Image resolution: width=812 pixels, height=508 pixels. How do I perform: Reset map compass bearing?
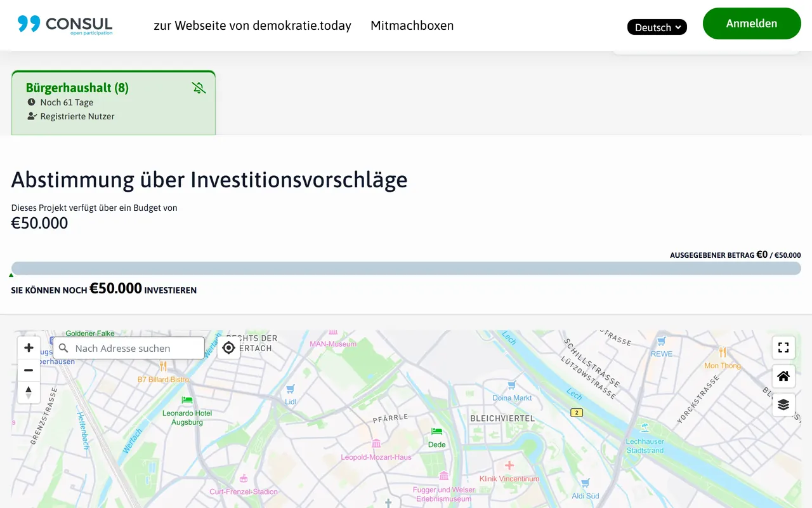coord(29,392)
